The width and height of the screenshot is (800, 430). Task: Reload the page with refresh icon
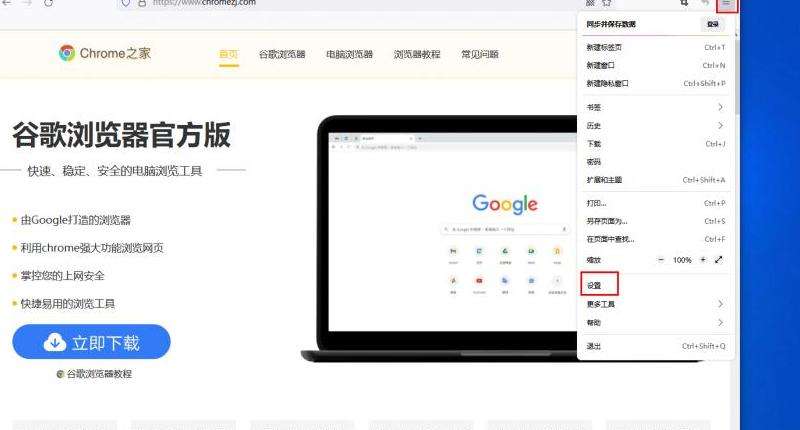click(x=48, y=3)
